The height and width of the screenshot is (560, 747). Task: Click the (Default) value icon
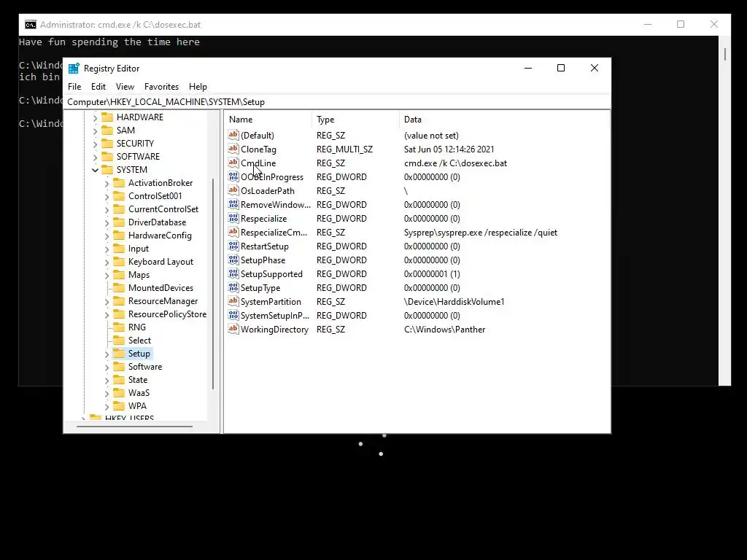click(233, 135)
